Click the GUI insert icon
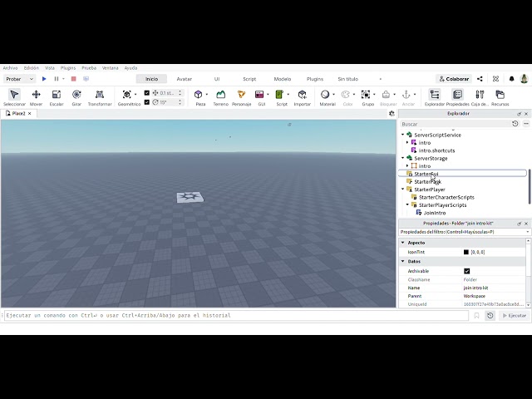This screenshot has height=399, width=532. point(259,95)
